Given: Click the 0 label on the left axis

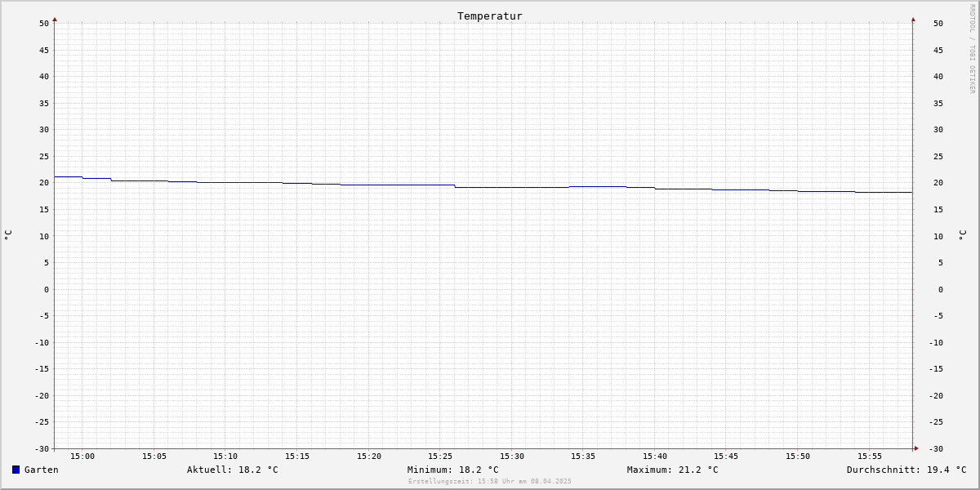Looking at the screenshot, I should click(x=47, y=289).
